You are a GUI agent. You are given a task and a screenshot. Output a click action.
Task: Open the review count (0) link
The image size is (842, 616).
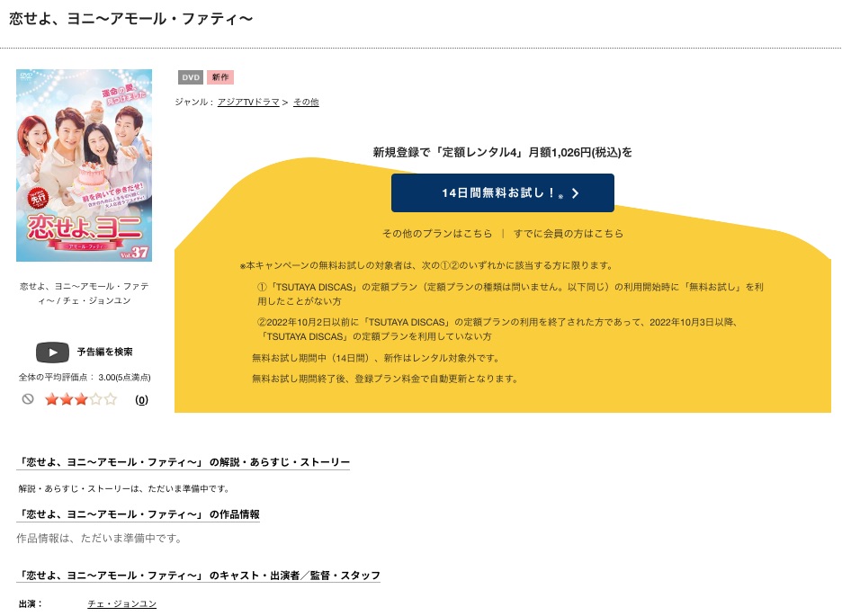142,400
